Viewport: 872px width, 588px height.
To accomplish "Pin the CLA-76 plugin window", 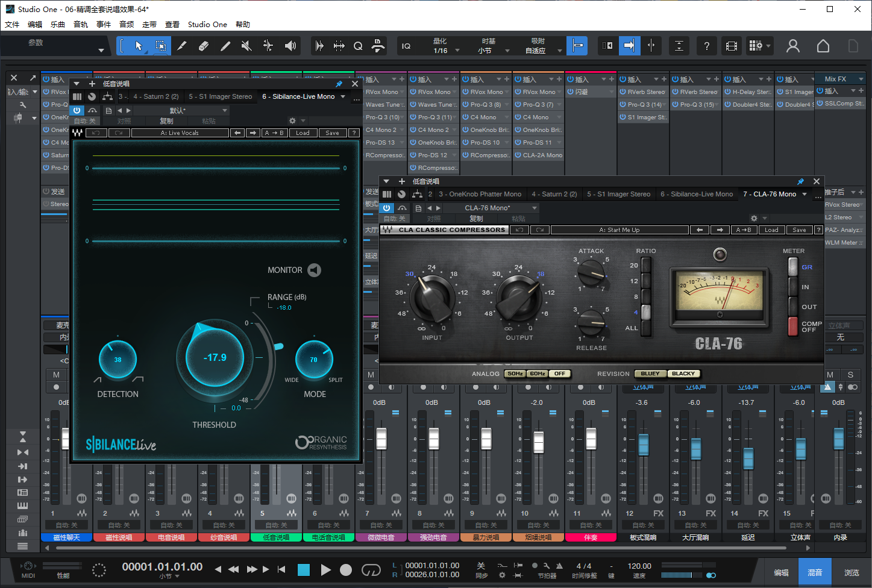I will (801, 181).
